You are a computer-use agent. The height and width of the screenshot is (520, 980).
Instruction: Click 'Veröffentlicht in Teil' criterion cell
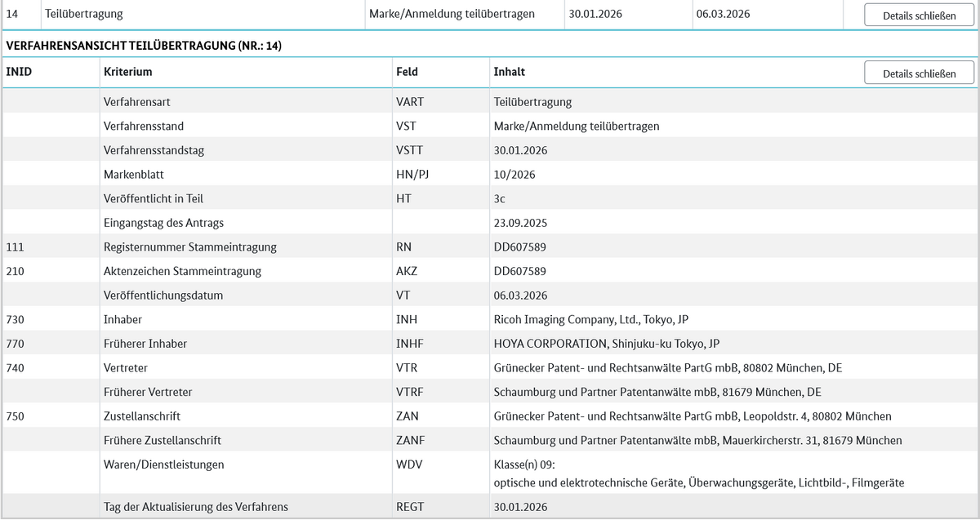pos(154,198)
